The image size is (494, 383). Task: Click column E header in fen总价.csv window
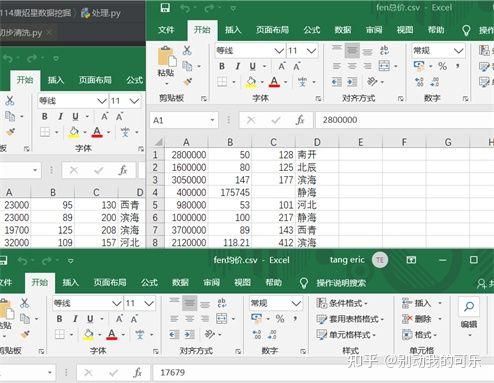(x=361, y=142)
